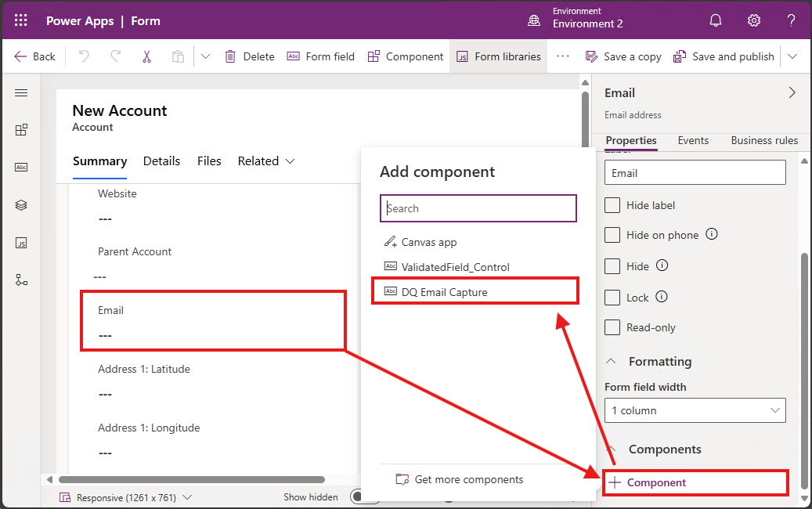The image size is (812, 509).
Task: Click the plus Component button
Action: click(695, 482)
